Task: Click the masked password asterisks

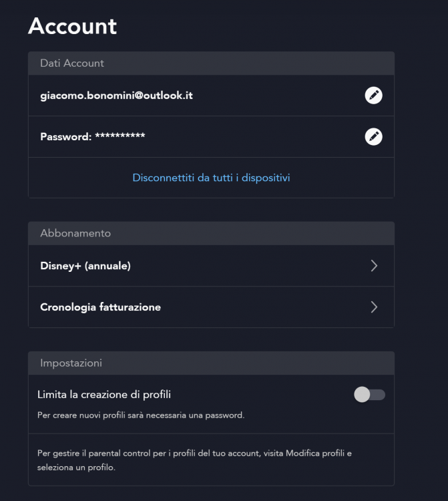Action: click(x=120, y=137)
